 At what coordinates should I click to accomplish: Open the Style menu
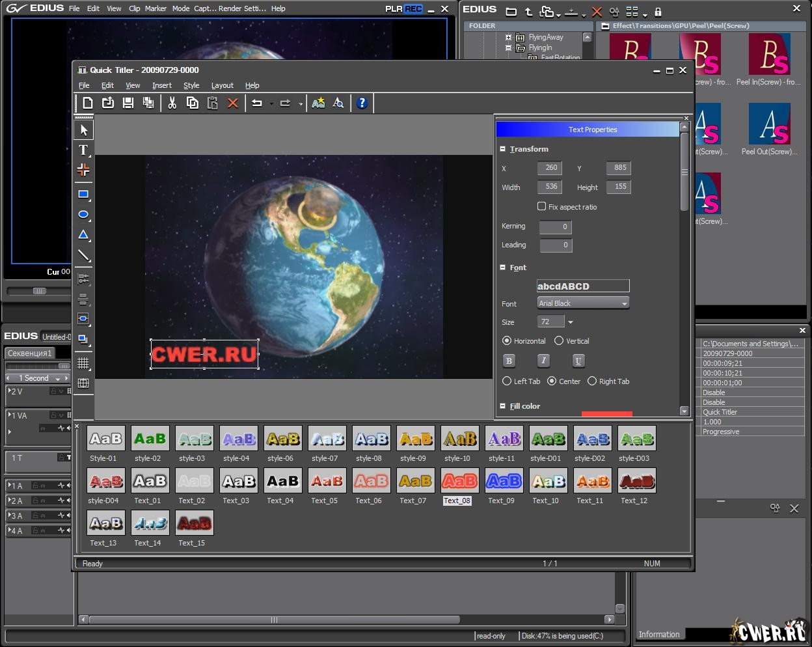pyautogui.click(x=191, y=85)
